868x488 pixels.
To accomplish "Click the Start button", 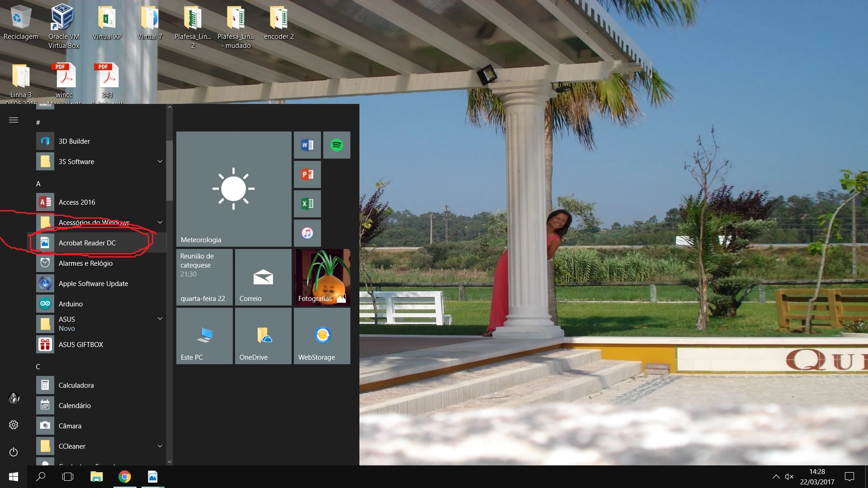I will tap(14, 477).
